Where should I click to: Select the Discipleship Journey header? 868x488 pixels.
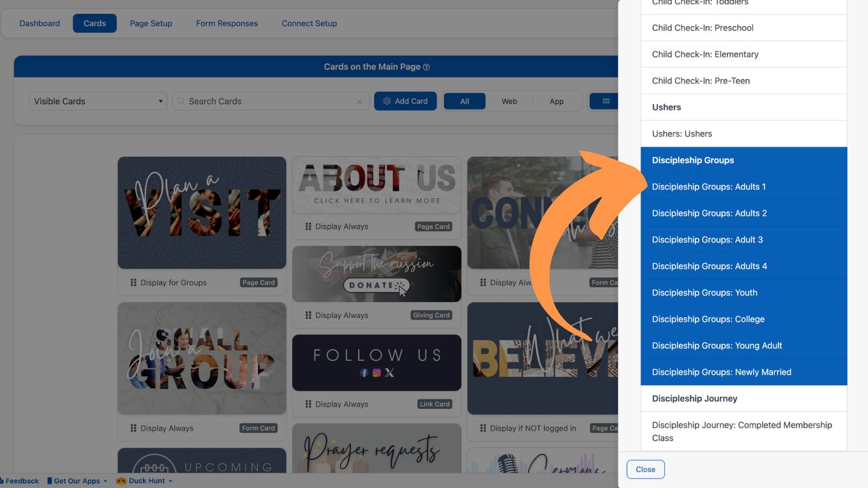(x=744, y=399)
